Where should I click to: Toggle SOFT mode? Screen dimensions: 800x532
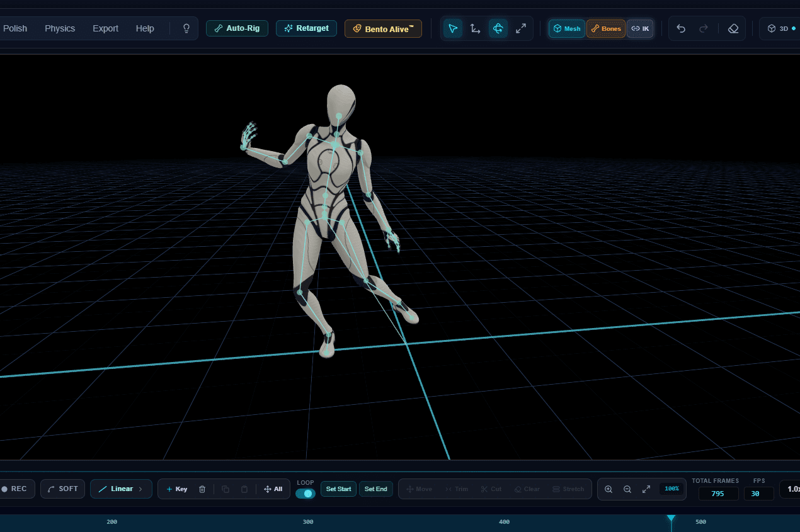[63, 489]
